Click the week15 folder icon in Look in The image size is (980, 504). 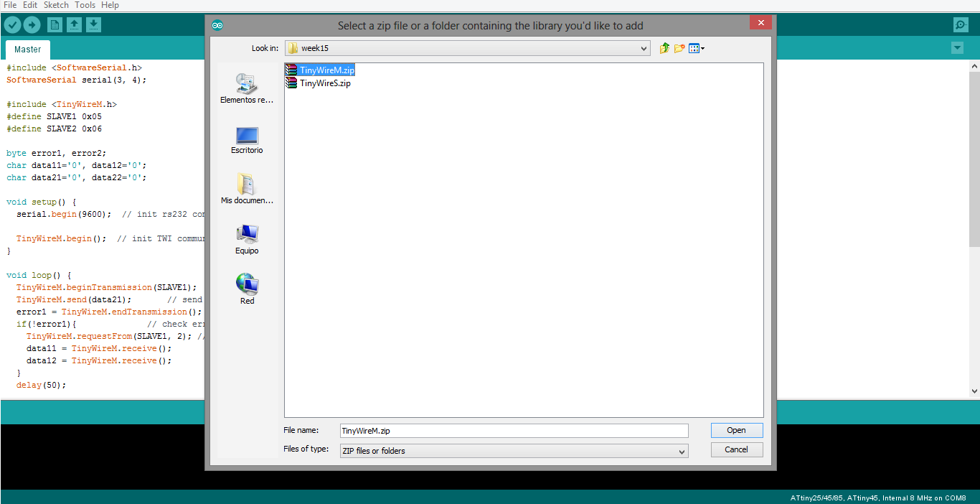coord(293,48)
